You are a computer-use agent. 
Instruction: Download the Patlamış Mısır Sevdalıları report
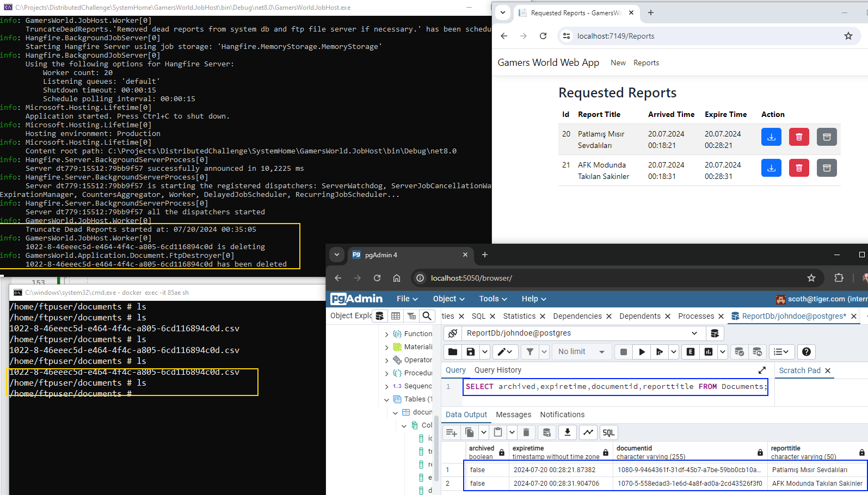point(771,137)
